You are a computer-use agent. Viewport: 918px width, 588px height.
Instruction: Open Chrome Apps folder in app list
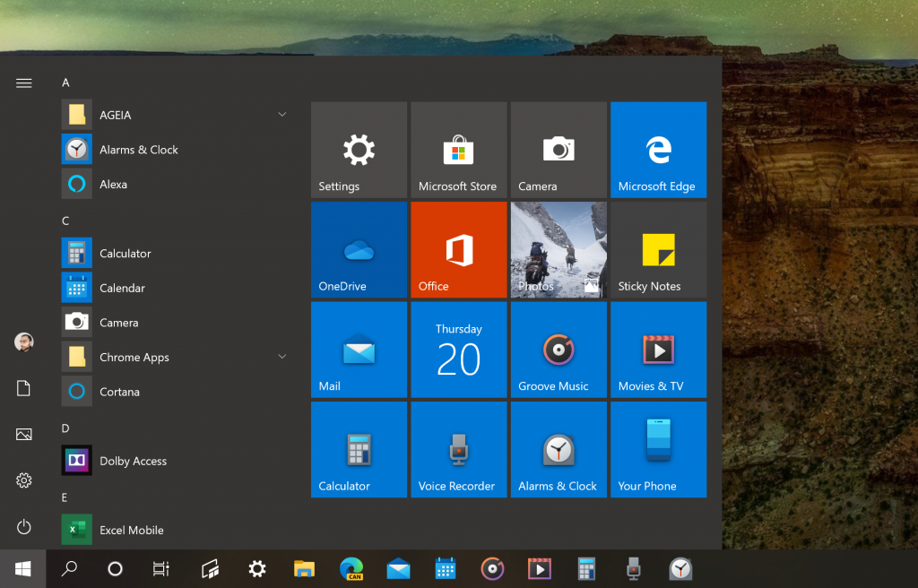pos(176,357)
